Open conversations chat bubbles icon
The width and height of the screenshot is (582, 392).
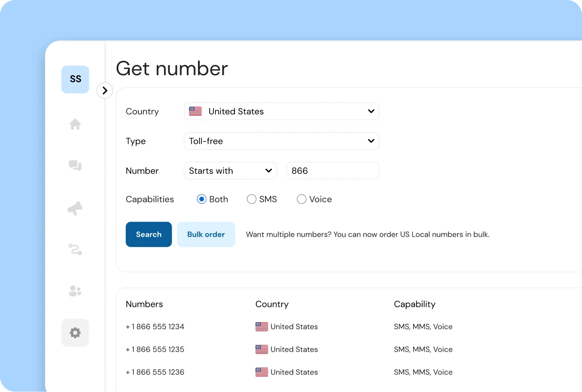point(75,166)
